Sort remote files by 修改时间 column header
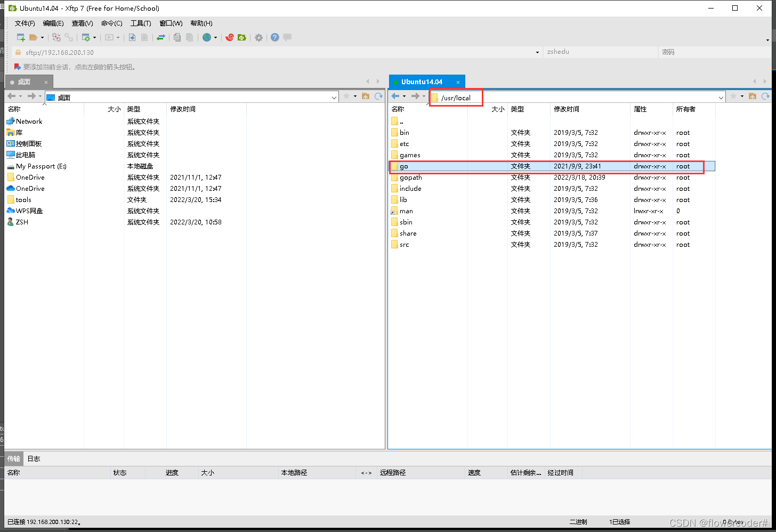Image resolution: width=776 pixels, height=532 pixels. (590, 109)
